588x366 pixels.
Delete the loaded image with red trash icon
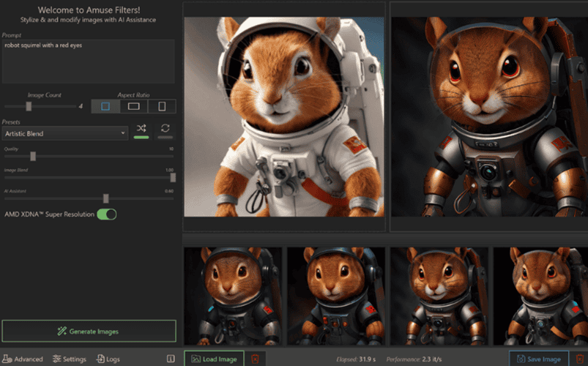[x=255, y=359]
